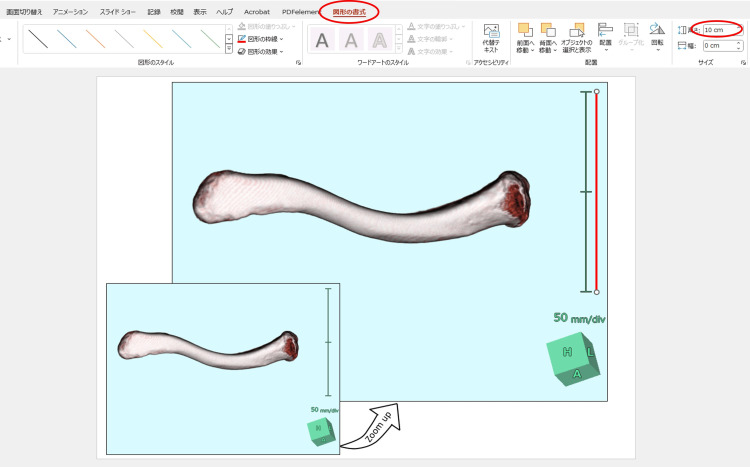Apply the black line shape style
This screenshot has width=750, height=467.
point(38,39)
